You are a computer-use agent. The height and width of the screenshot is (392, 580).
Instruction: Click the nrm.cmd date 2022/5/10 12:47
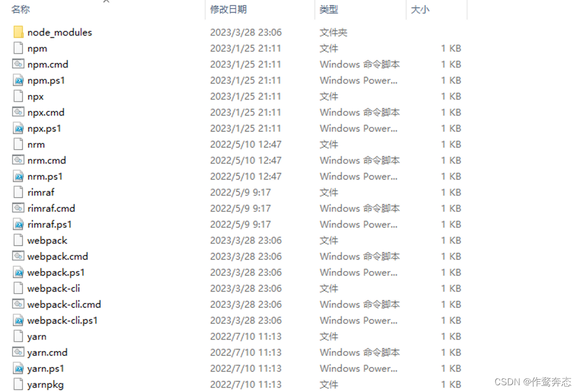click(246, 160)
